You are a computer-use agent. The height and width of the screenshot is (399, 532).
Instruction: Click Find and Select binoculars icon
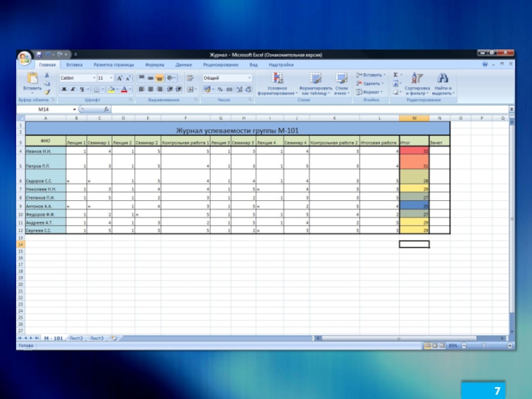tap(443, 82)
